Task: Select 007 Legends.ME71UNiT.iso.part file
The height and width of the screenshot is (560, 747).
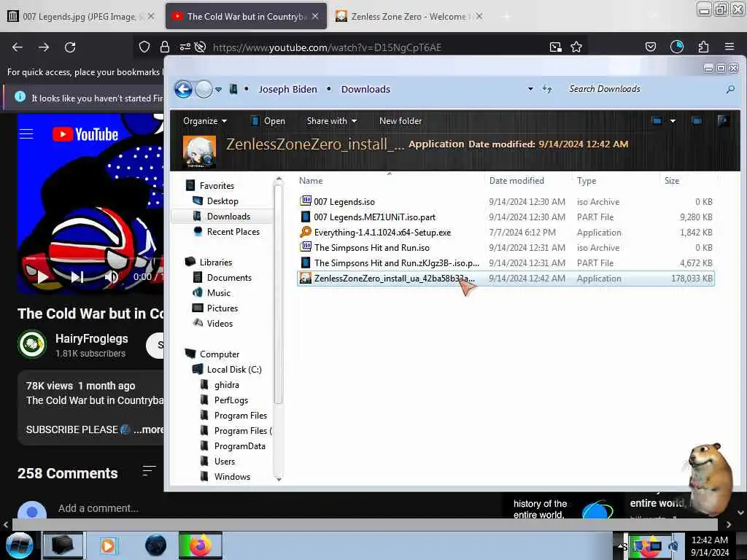Action: (506, 217)
